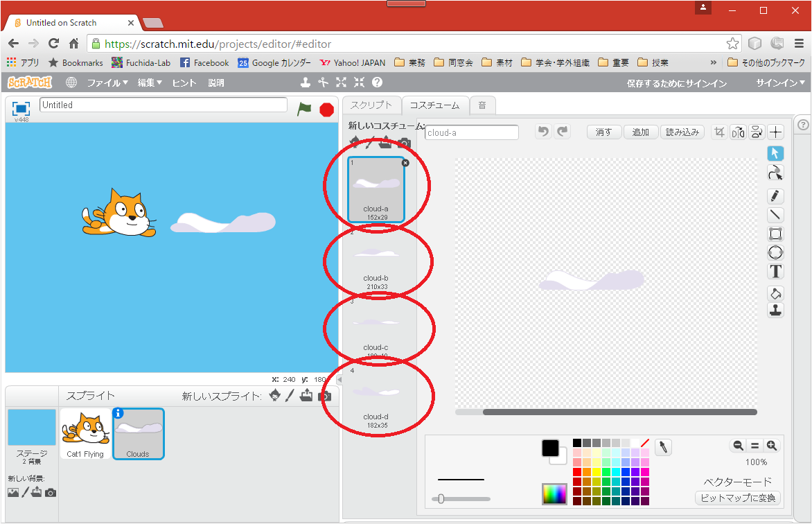Pick the eyedropper color picker tool
Screen dimensions: 812x524
[x=664, y=447]
